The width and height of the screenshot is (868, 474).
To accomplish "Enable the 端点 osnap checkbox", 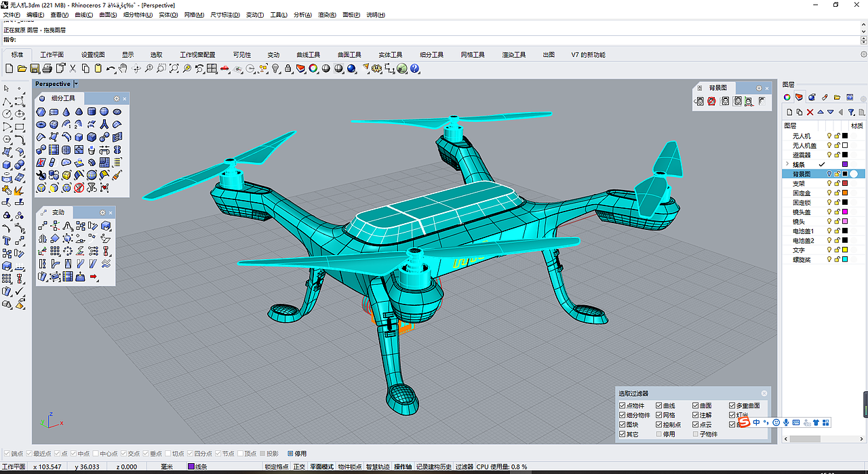I will (5, 454).
